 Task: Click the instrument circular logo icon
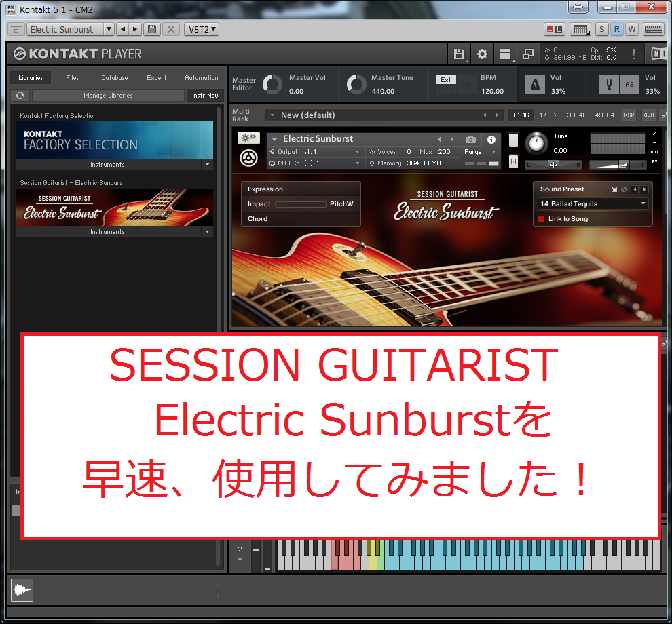click(248, 159)
